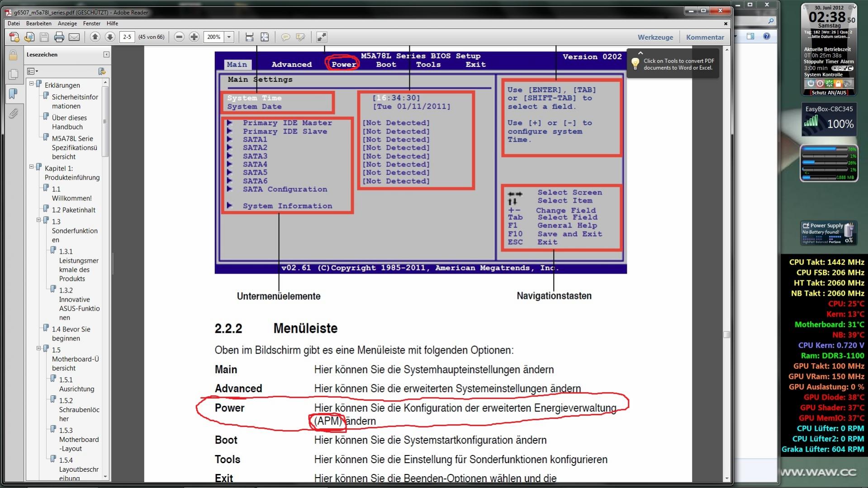The image size is (868, 488).
Task: Select the 1.3.2 Innovative ASUS-Funktionen bookmark
Action: 79,304
